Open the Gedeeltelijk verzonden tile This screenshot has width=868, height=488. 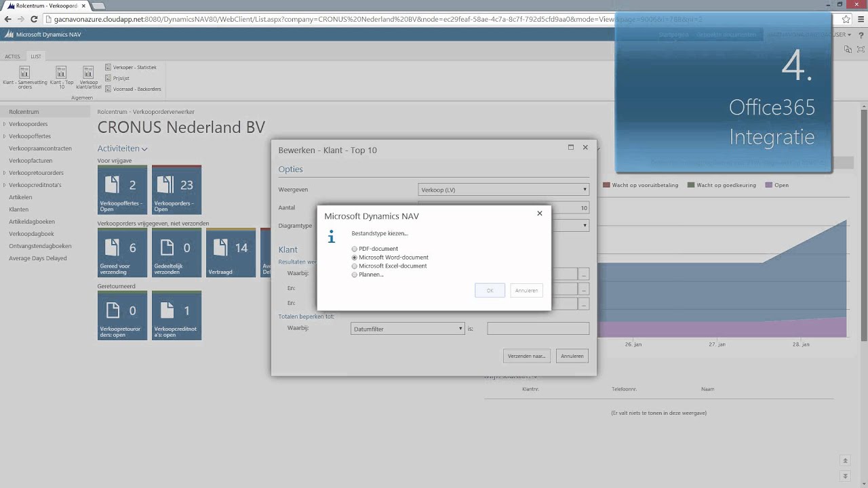176,252
